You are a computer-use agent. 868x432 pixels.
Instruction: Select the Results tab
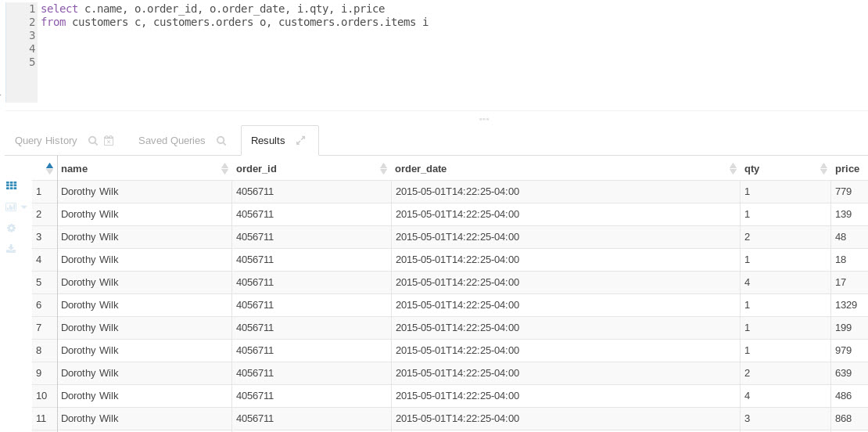(x=268, y=141)
